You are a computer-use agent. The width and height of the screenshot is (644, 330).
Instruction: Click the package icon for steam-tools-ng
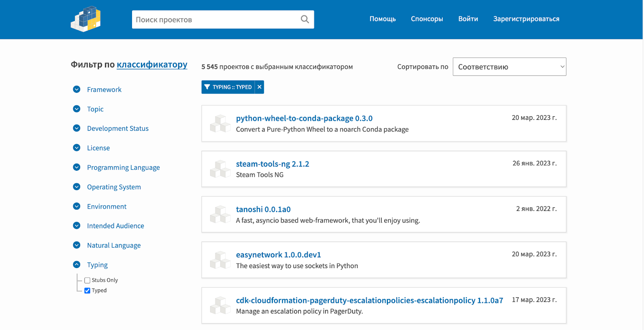pos(220,169)
